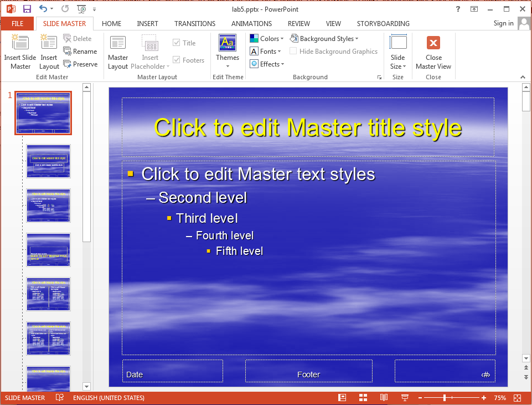
Task: Open the STORYBOARDING tab
Action: (383, 23)
